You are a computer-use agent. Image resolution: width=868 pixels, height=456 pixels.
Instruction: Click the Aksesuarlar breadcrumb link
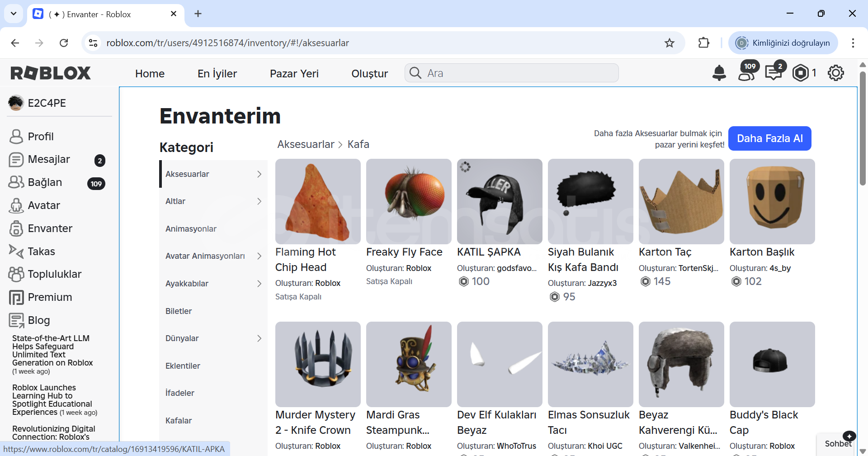(306, 144)
